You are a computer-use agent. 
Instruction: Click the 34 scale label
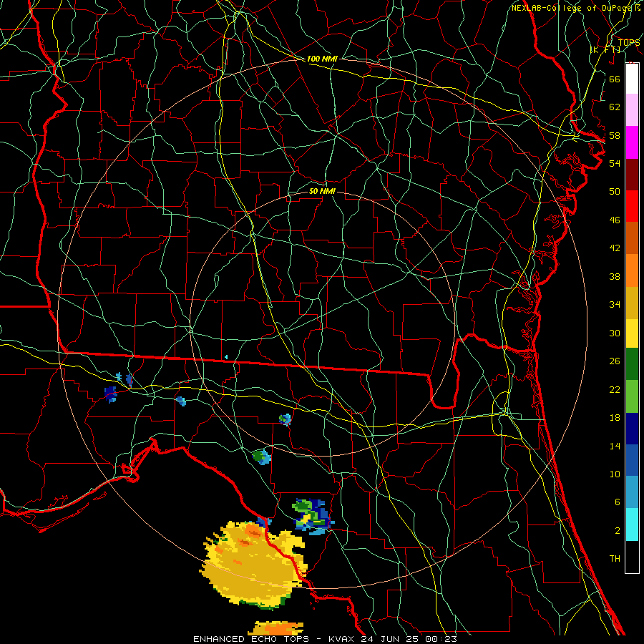(615, 305)
